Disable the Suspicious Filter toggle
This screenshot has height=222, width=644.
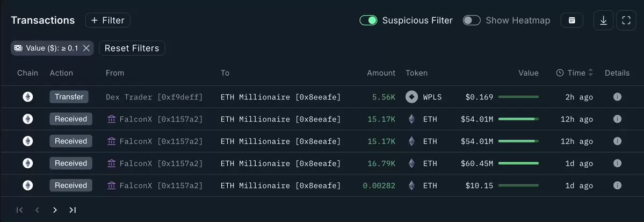(368, 20)
